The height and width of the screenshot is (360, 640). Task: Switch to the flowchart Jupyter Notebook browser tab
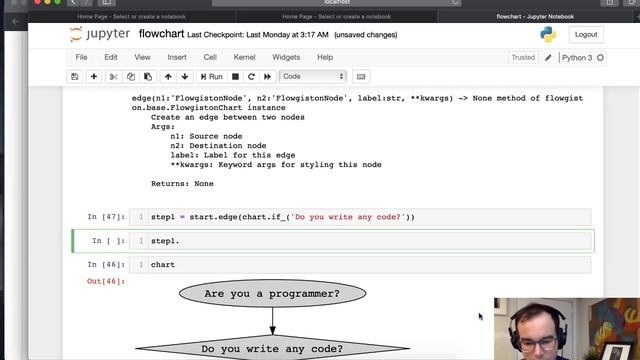pos(535,17)
